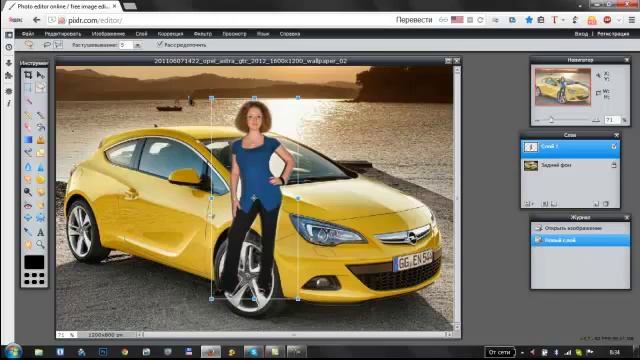Select the Move tool
Image resolution: width=640 pixels, height=360 pixels.
click(x=40, y=75)
